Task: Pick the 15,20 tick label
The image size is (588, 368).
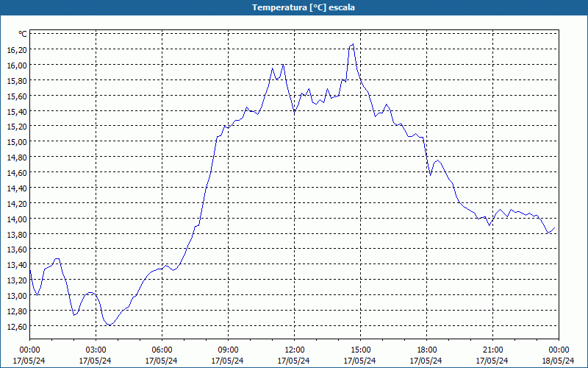Action: click(x=17, y=126)
